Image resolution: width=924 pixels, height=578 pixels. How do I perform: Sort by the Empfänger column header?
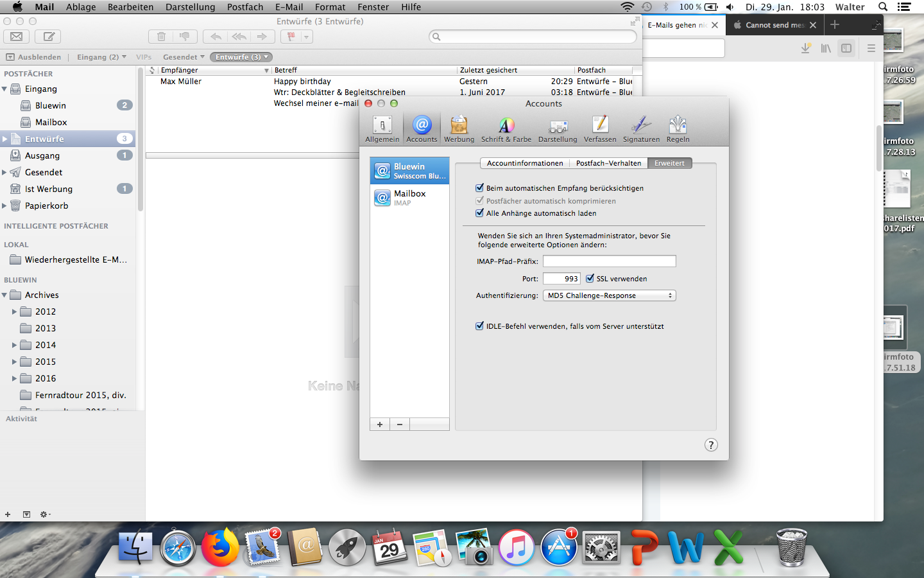click(x=214, y=70)
